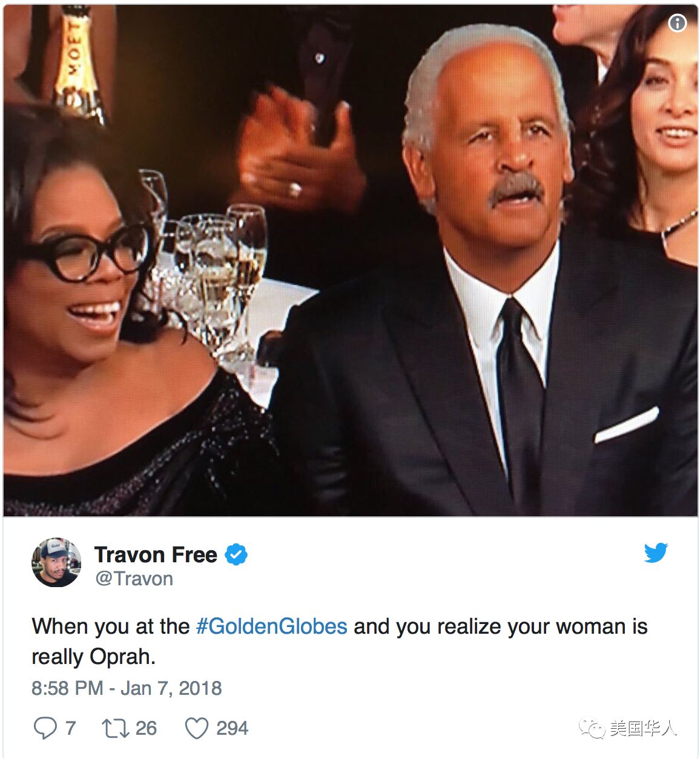Viewport: 700px width, 759px height.
Task: Click the reply speech bubble icon
Action: pos(45,728)
